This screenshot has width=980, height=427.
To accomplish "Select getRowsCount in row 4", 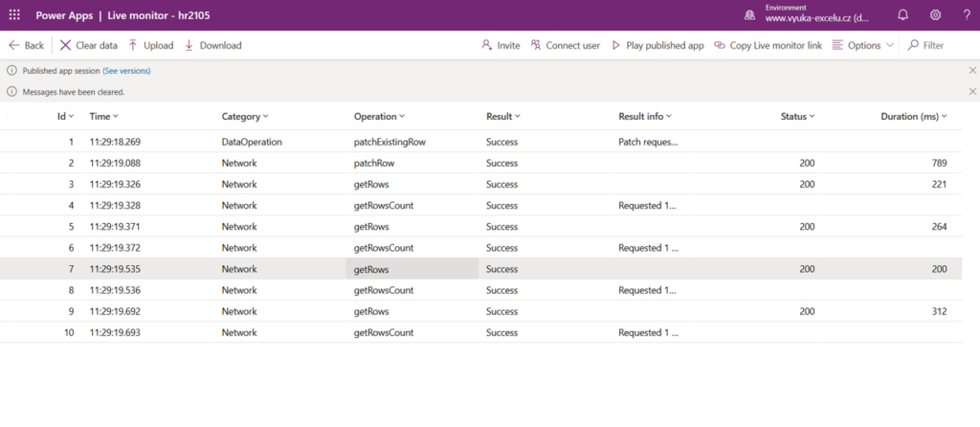I will (x=384, y=205).
